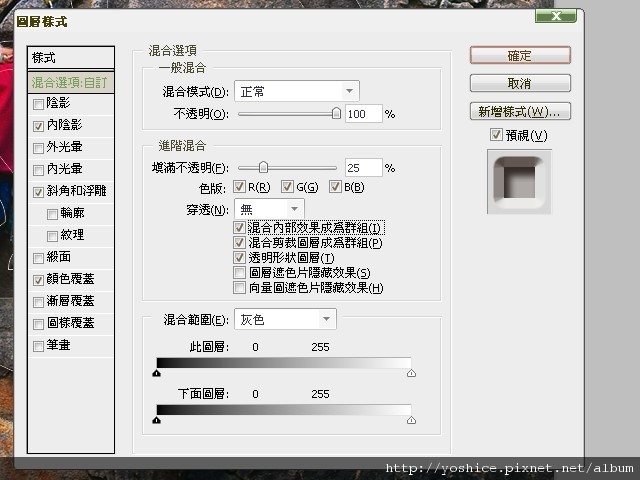Enable the 紋理 texture checkbox
The height and width of the screenshot is (480, 640).
coord(52,236)
